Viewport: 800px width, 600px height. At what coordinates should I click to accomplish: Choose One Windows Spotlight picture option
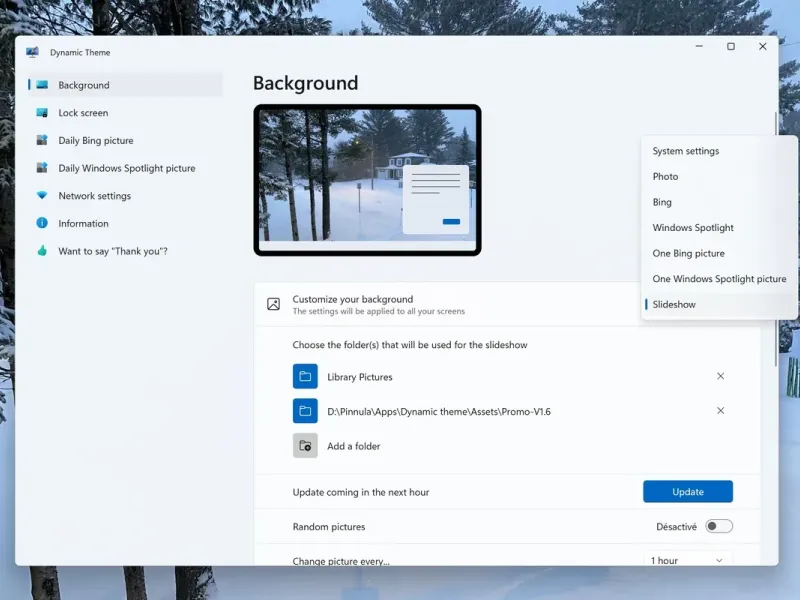(719, 279)
